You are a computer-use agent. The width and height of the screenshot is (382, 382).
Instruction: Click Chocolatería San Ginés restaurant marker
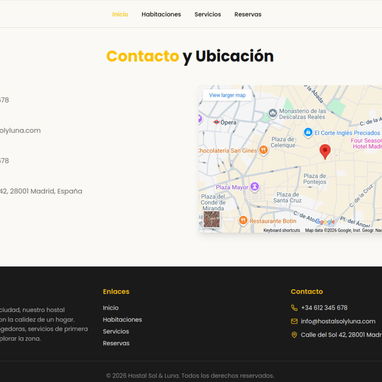[x=263, y=150]
